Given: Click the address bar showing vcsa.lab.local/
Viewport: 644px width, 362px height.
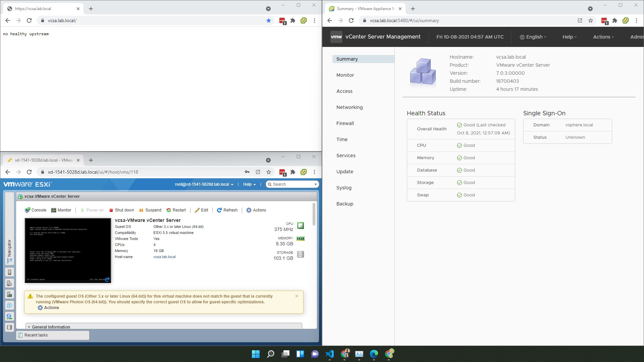Looking at the screenshot, I should point(154,20).
